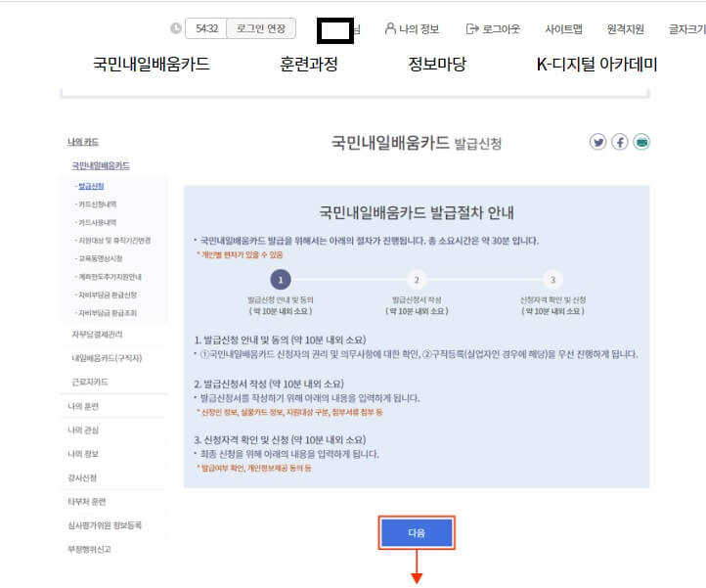The width and height of the screenshot is (706, 588).
Task: Click the green print icon
Action: click(641, 143)
